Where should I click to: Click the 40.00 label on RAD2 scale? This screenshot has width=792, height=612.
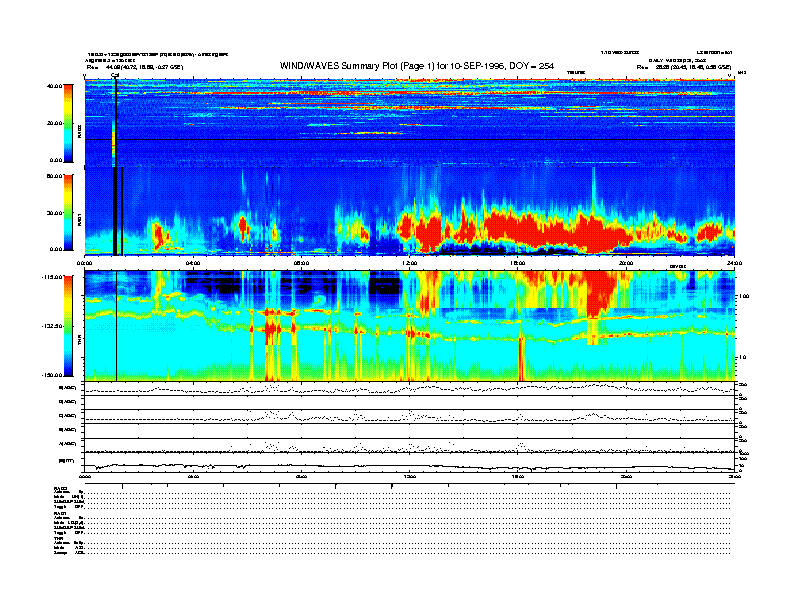pos(54,86)
